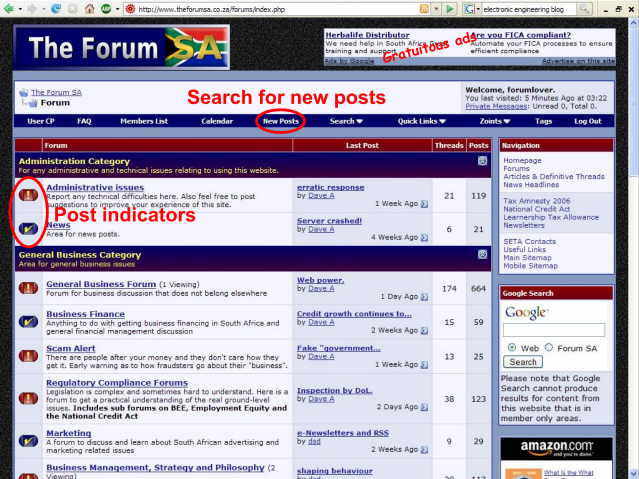Click the green go arrow beside address bar
The height and width of the screenshot is (479, 639).
[x=450, y=9]
